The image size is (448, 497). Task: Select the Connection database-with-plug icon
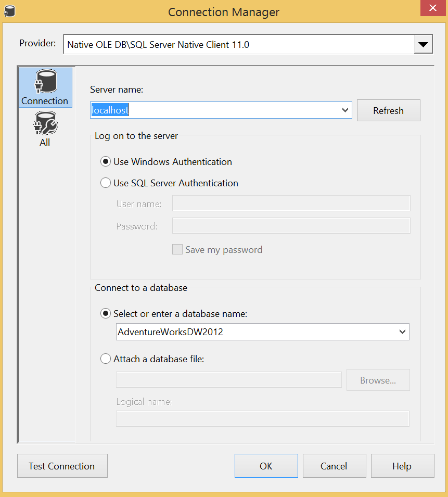(45, 82)
